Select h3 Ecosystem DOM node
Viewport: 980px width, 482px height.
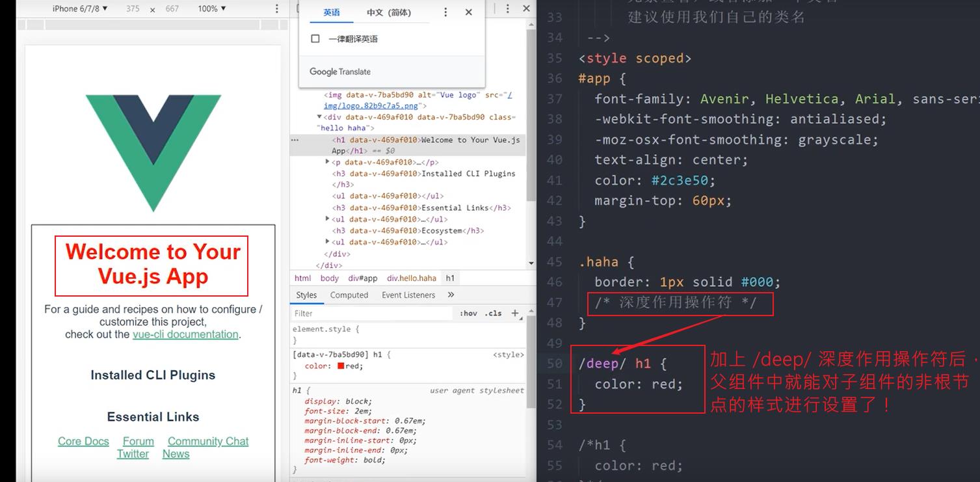coord(408,230)
